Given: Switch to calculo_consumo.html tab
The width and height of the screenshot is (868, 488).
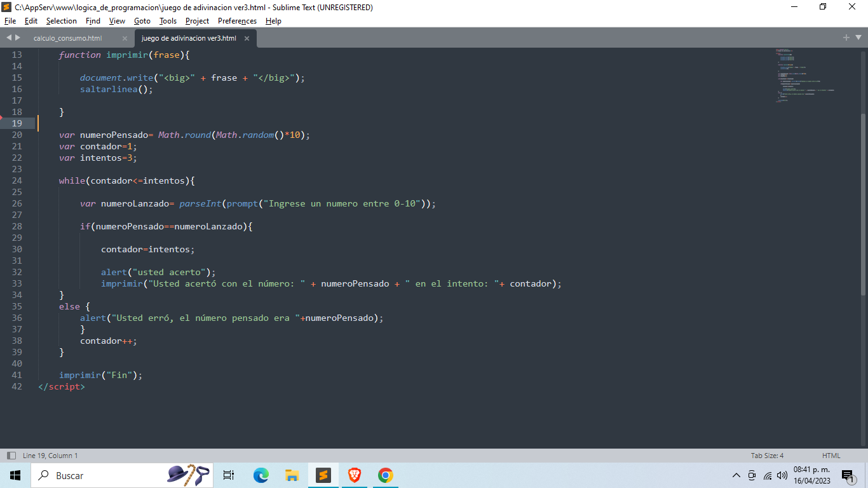Looking at the screenshot, I should (x=68, y=38).
